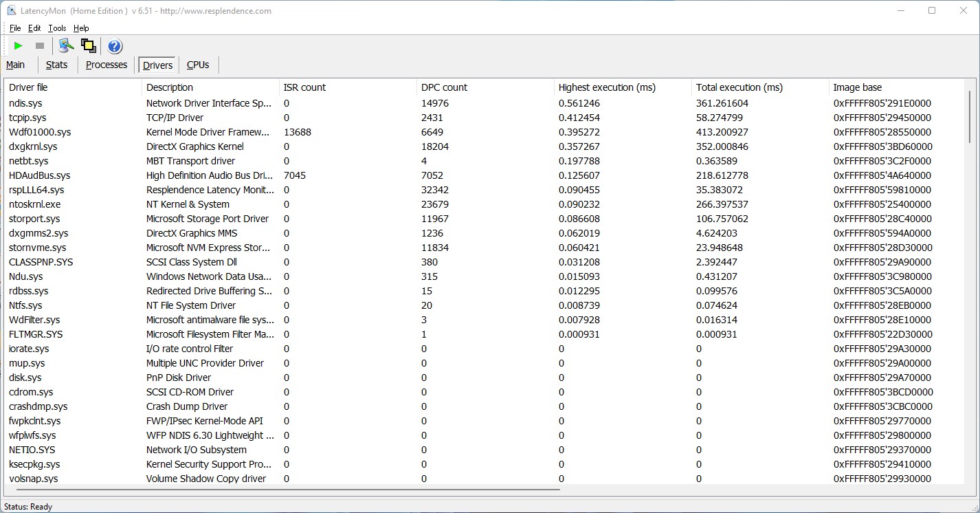Select the WdFilter.sys driver row
This screenshot has height=513, width=980.
click(x=485, y=320)
